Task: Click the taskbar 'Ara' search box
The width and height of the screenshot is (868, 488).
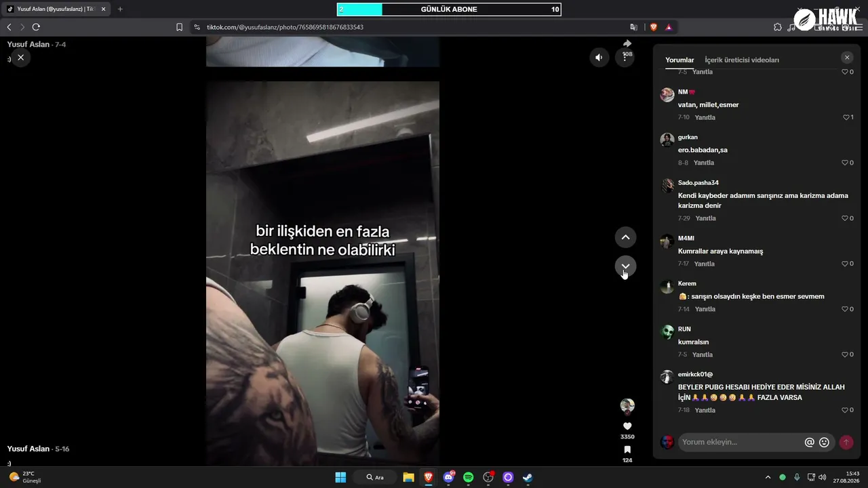Action: [x=374, y=477]
